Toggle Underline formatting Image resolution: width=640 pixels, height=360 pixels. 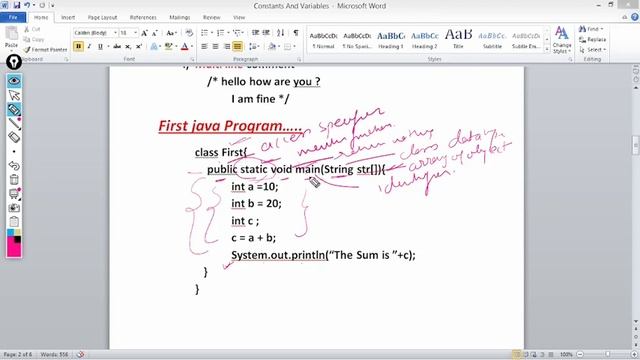point(100,47)
